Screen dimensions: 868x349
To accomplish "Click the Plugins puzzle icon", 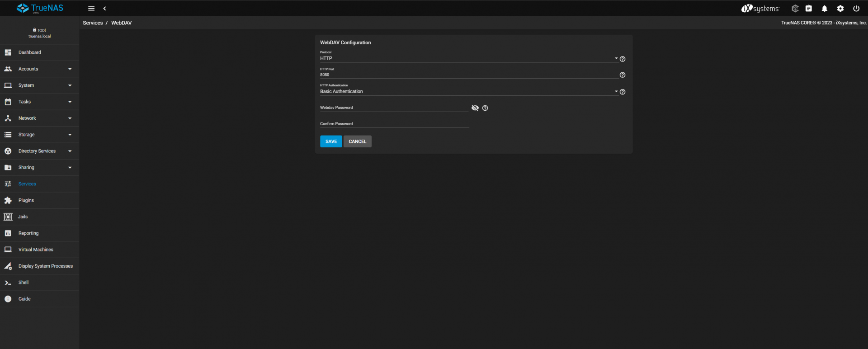I will 8,200.
